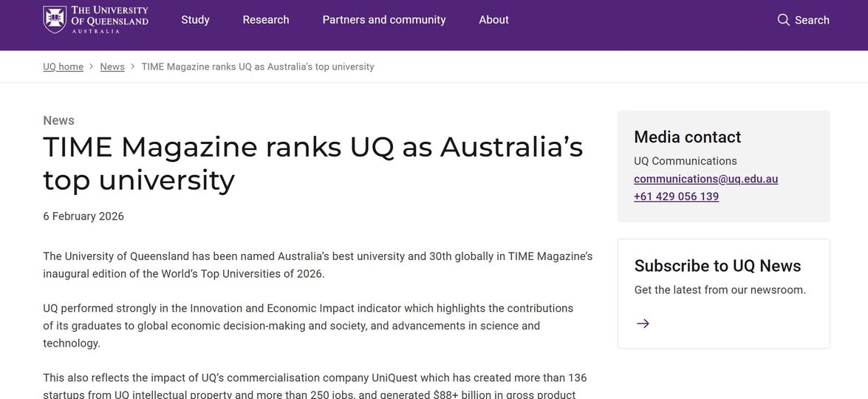This screenshot has width=868, height=399.
Task: Click the 'Get the latest from our newsroom' text
Action: pos(720,290)
